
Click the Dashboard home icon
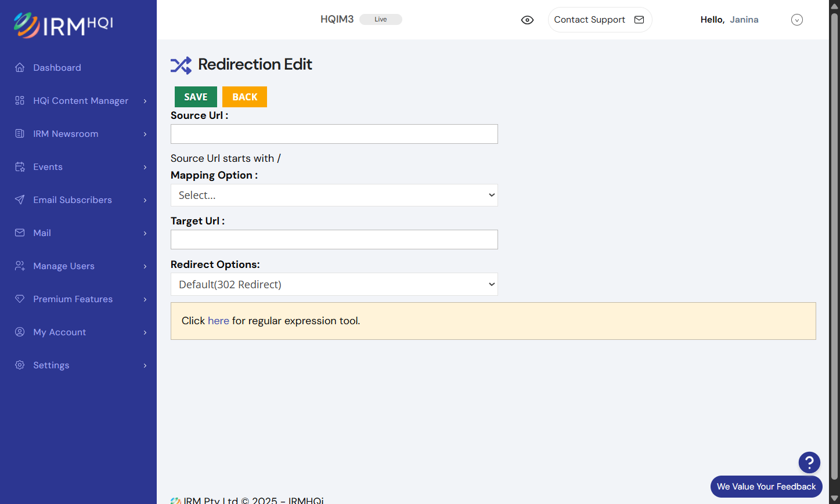tap(20, 67)
